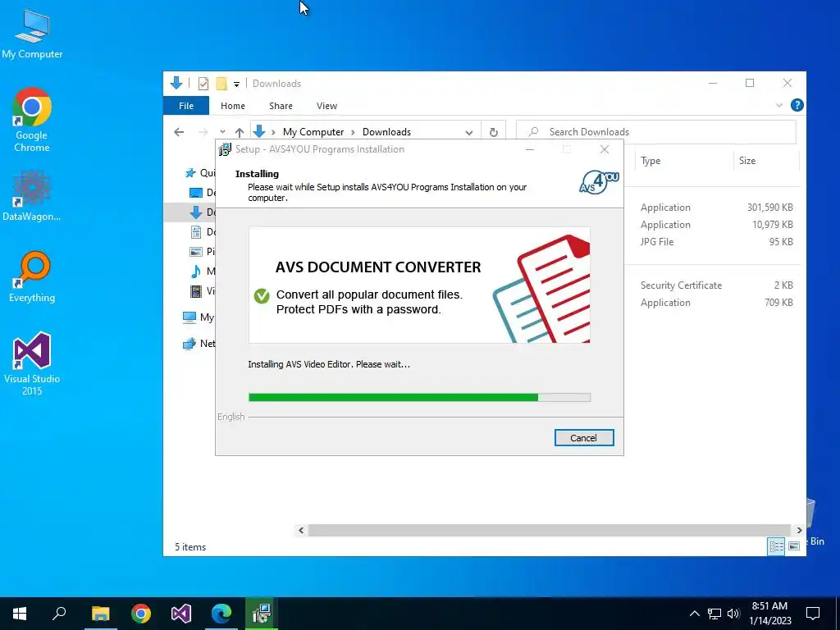Launch the Everything search desktop shortcut
840x630 pixels.
tap(32, 276)
